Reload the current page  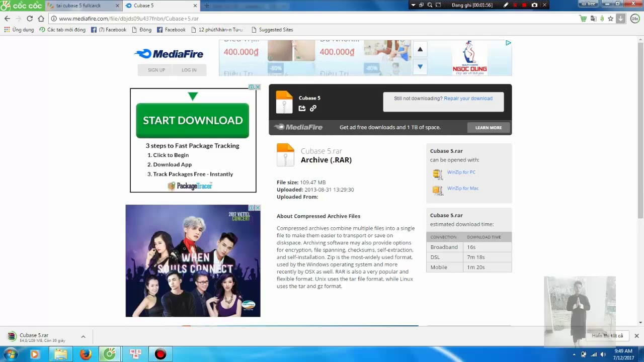(30, 19)
